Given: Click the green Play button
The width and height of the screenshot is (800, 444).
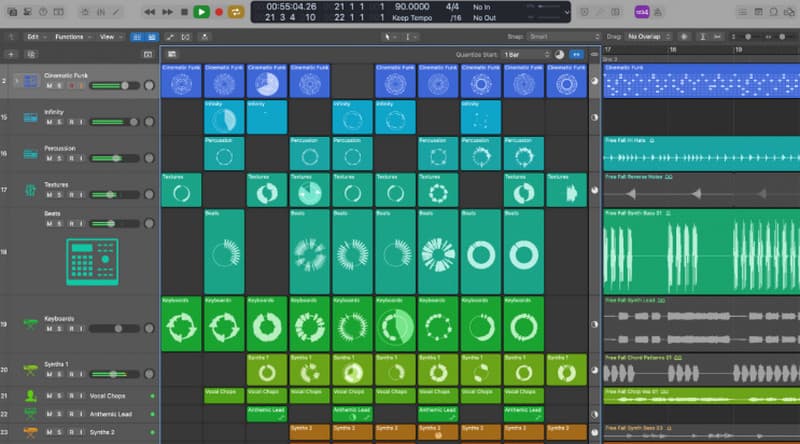Looking at the screenshot, I should [202, 12].
